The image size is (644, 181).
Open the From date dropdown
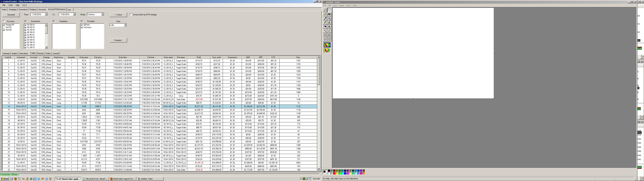click(x=46, y=15)
